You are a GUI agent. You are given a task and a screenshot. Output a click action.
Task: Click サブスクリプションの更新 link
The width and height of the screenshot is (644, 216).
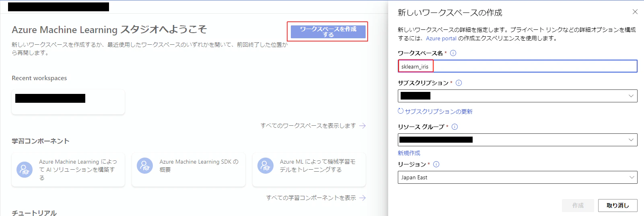tap(438, 112)
